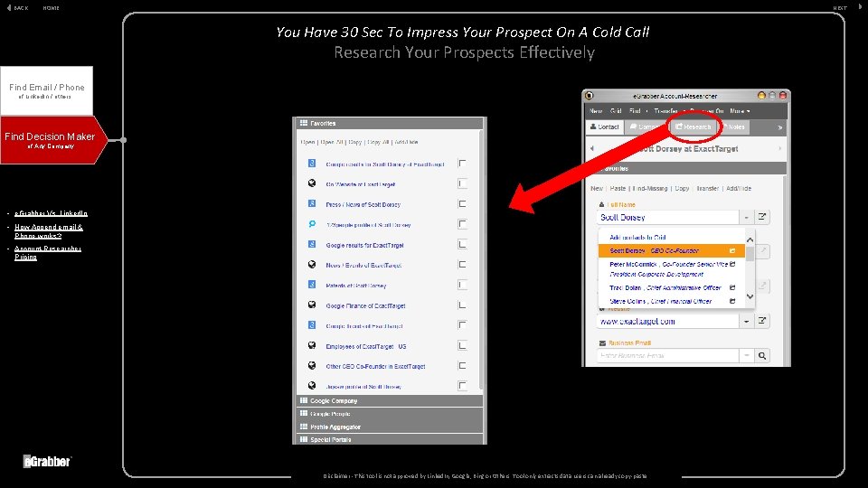
Task: Click the scroll-down chevron in contact list
Action: [x=750, y=296]
